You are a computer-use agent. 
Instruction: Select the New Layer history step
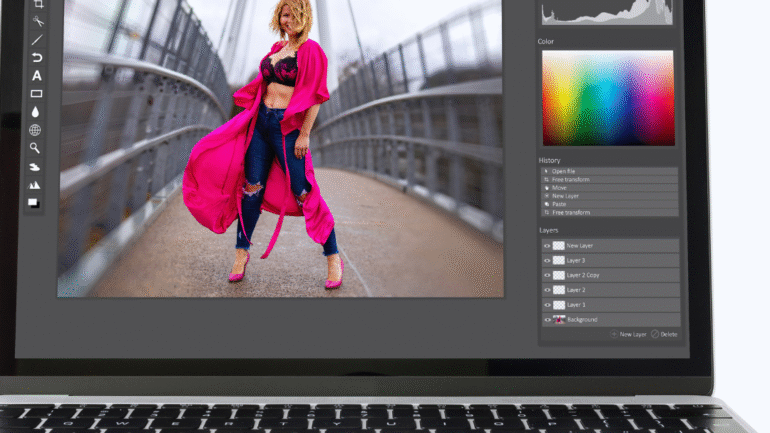click(x=609, y=196)
